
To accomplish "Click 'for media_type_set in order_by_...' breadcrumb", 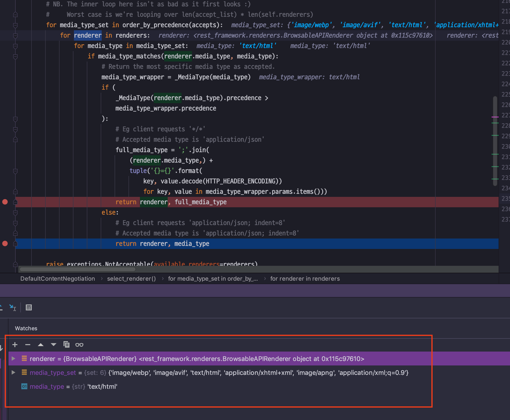I will (213, 279).
